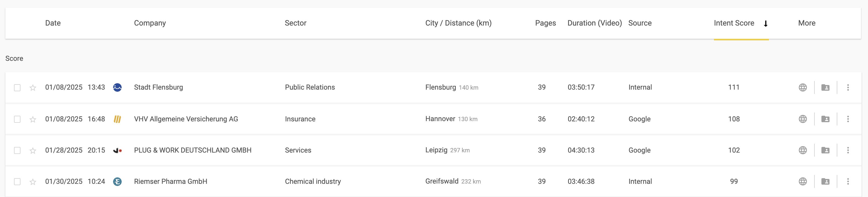The image size is (868, 197).
Task: Open more options menu for Stadt Flensburg
Action: click(x=848, y=87)
